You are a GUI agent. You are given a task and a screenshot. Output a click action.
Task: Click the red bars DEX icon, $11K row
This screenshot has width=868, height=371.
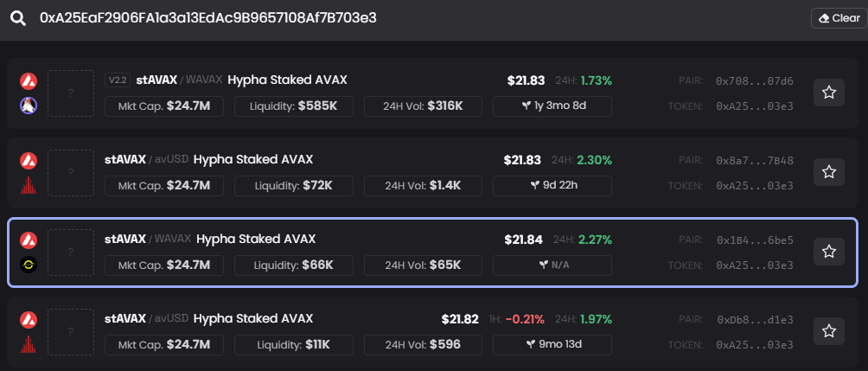(29, 344)
